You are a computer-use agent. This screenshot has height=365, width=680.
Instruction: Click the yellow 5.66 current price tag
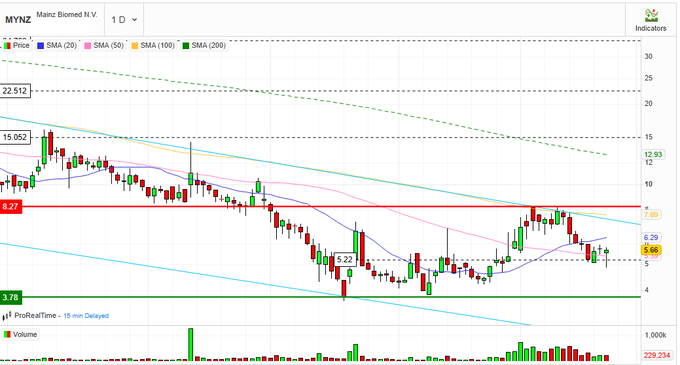[x=651, y=250]
